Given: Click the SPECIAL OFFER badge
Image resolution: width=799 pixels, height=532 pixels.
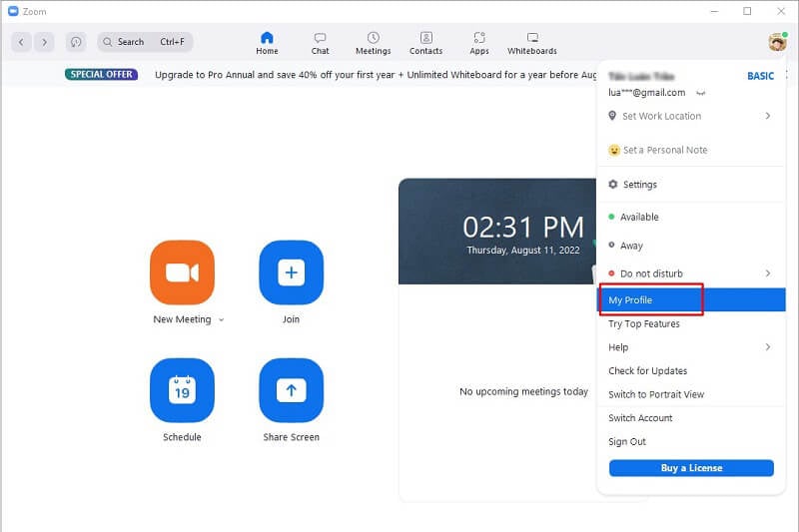Looking at the screenshot, I should (x=101, y=74).
